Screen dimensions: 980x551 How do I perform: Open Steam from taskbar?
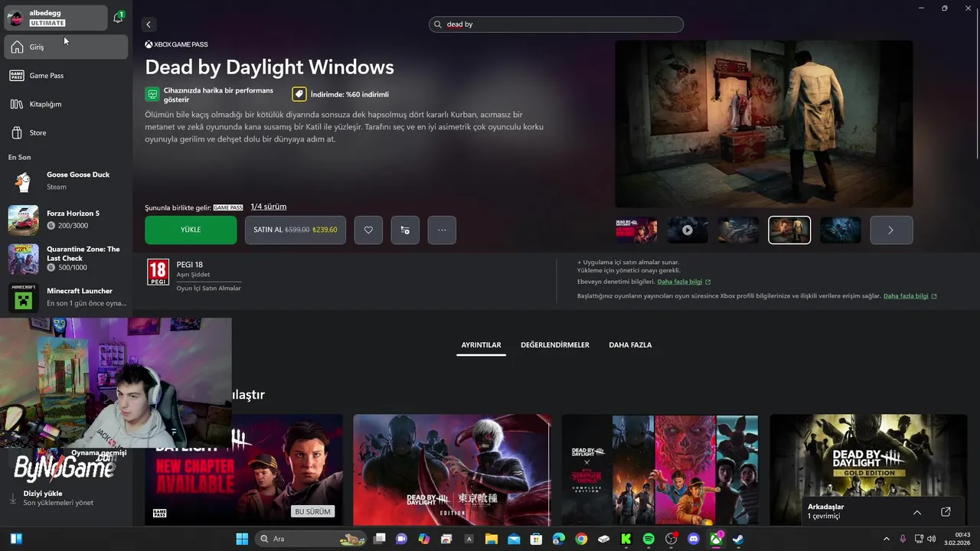coord(738,539)
